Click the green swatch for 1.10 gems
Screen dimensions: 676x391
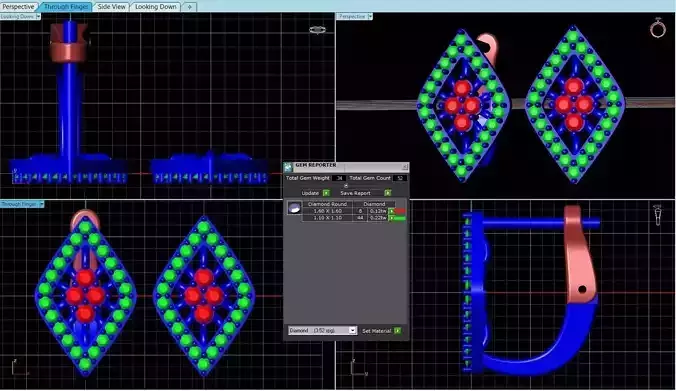tap(400, 218)
